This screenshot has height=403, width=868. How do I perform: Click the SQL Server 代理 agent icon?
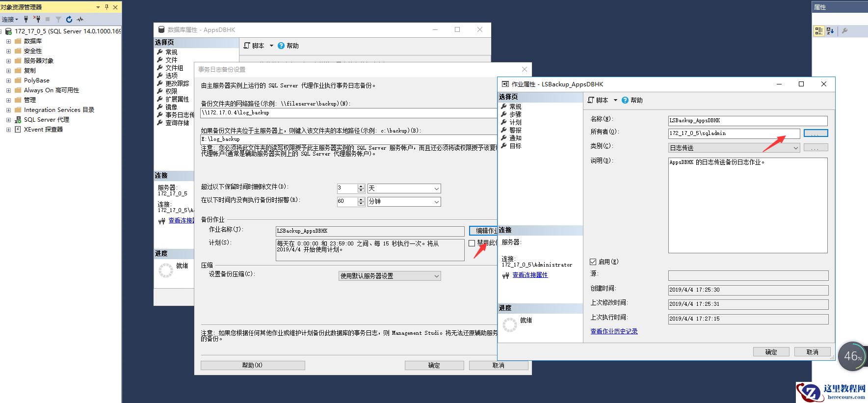(18, 119)
